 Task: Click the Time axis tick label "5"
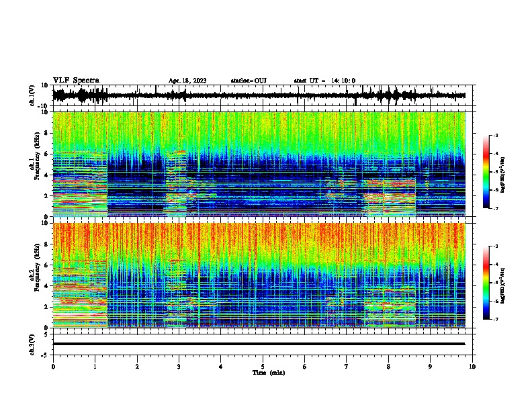[x=263, y=367]
